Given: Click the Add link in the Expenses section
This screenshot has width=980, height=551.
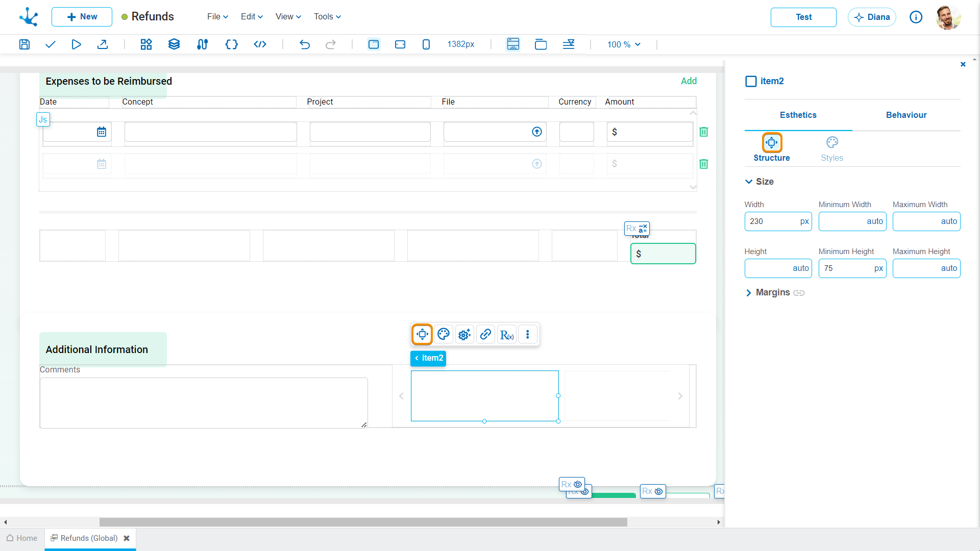Looking at the screenshot, I should click(x=689, y=81).
